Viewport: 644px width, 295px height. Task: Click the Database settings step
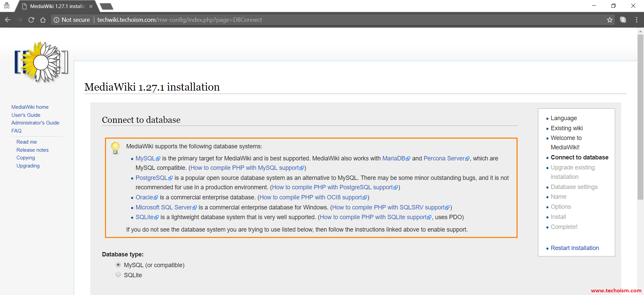pyautogui.click(x=574, y=187)
